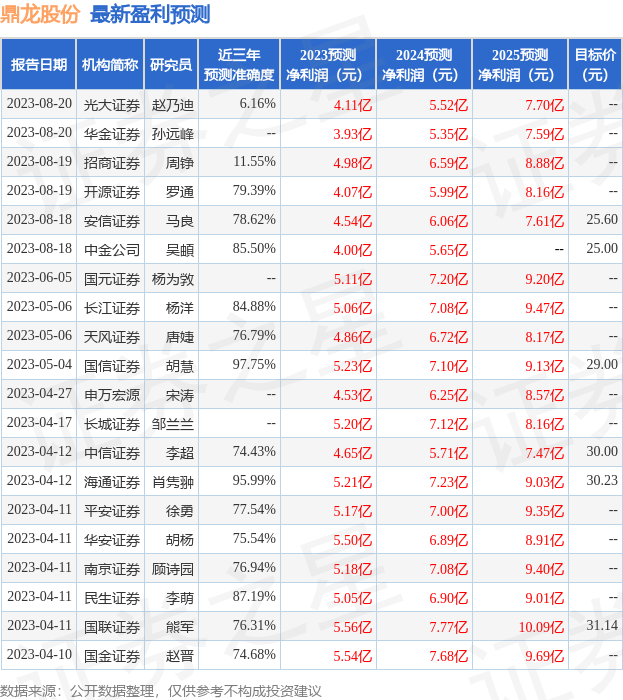623x700 pixels.
Task: Select 天风证券 institution cell
Action: pos(112,338)
